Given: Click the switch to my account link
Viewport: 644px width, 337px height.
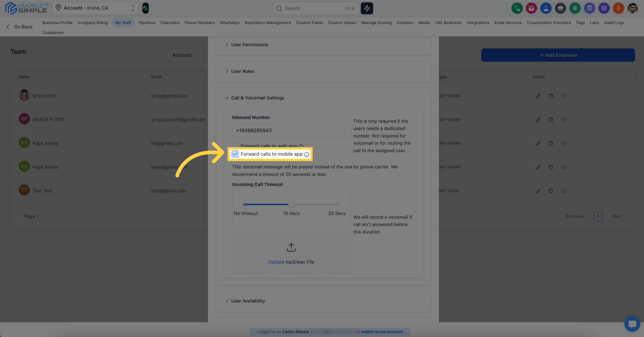Looking at the screenshot, I should [x=382, y=332].
